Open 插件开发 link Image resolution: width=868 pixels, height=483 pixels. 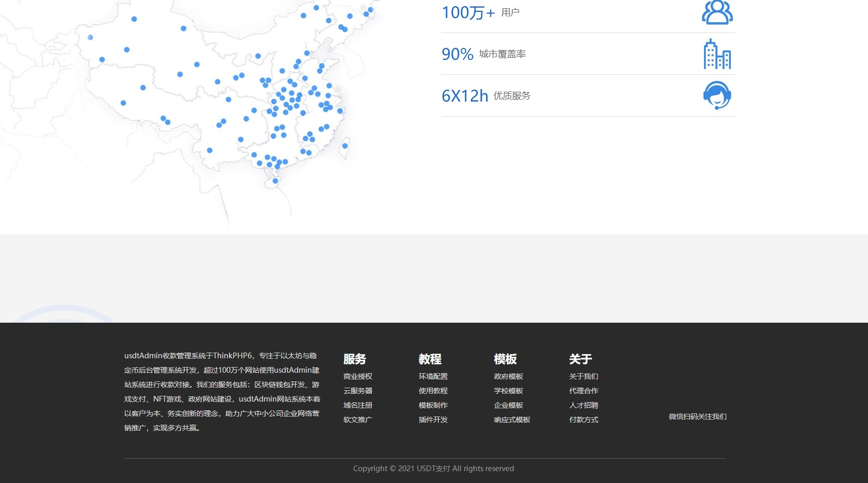pos(433,420)
